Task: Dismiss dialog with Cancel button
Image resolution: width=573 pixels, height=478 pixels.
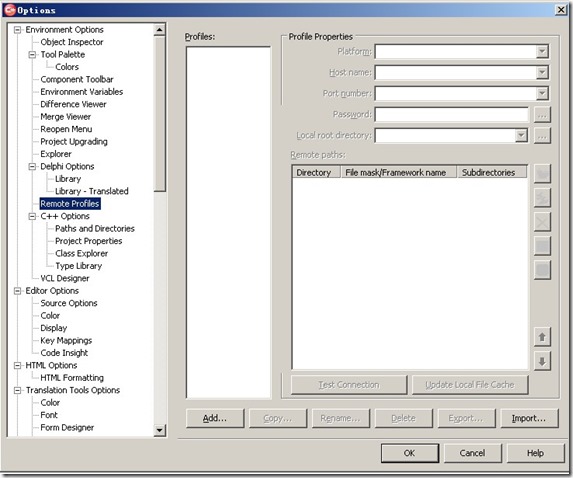Action: click(x=473, y=453)
